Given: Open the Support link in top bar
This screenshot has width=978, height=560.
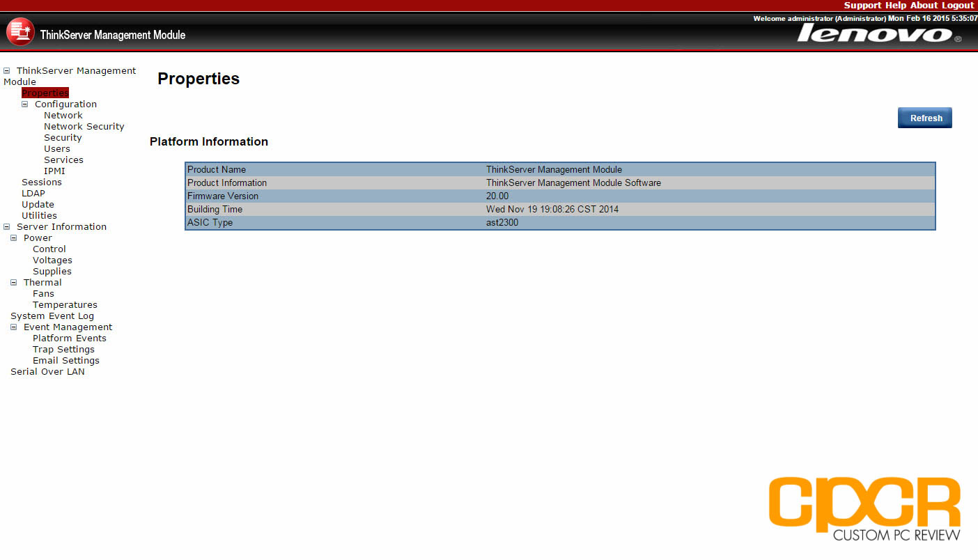Looking at the screenshot, I should point(862,6).
